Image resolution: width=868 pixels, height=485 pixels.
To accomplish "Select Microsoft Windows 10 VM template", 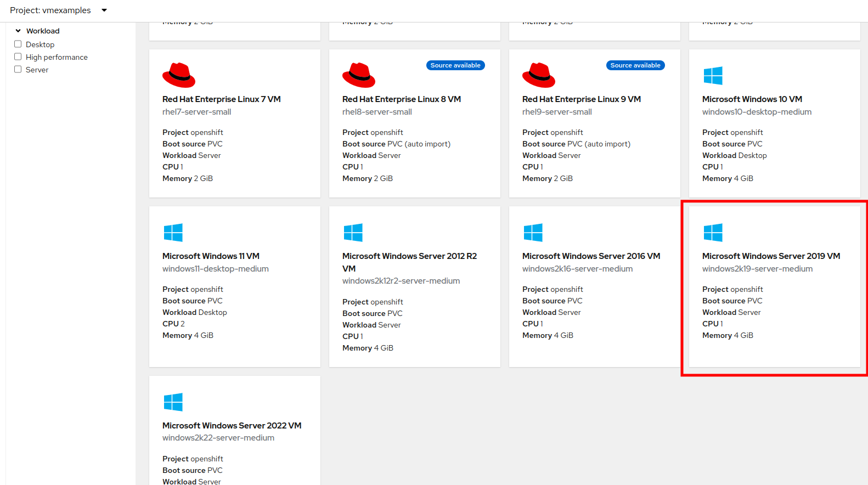I will point(752,99).
